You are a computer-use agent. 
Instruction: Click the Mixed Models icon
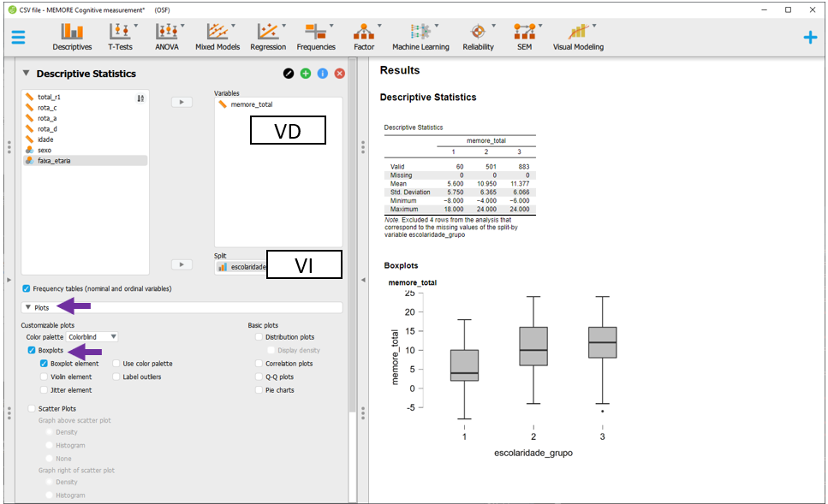point(217,33)
